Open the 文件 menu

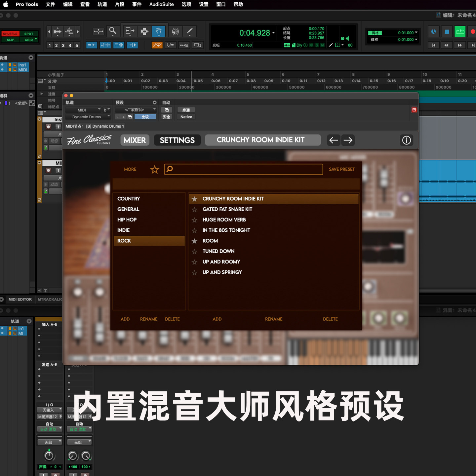click(x=50, y=4)
